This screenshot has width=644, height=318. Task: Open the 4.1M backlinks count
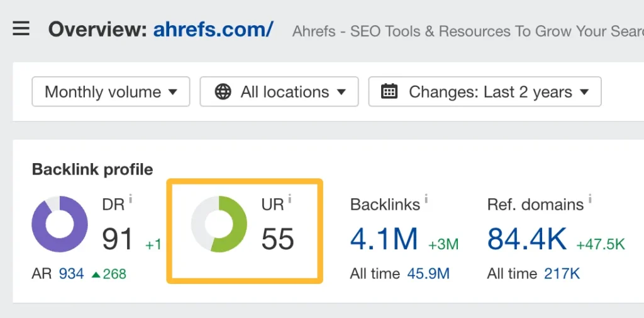[x=384, y=239]
